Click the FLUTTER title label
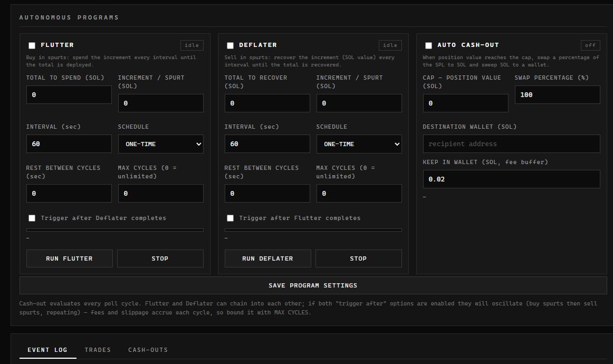Viewport: 613px width, 364px height. [57, 45]
